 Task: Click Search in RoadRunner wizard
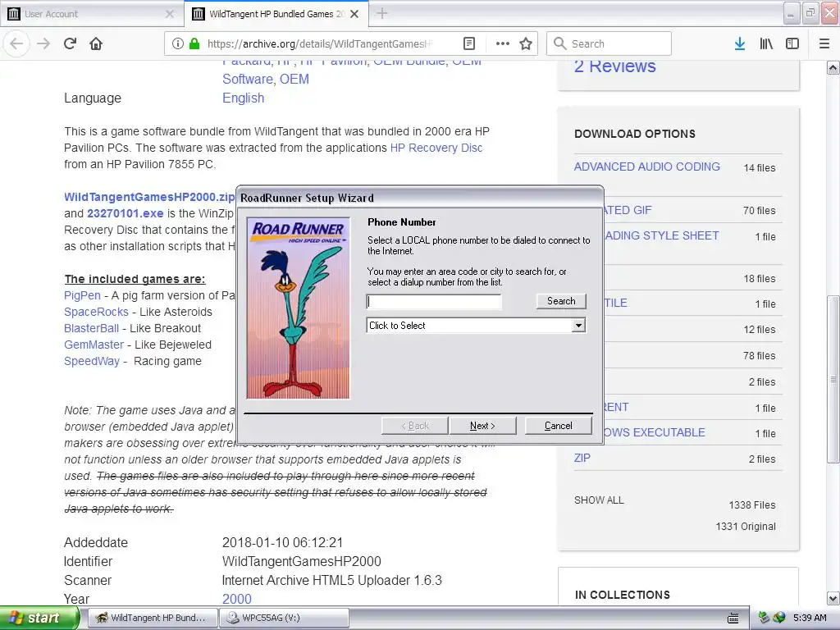tap(561, 301)
